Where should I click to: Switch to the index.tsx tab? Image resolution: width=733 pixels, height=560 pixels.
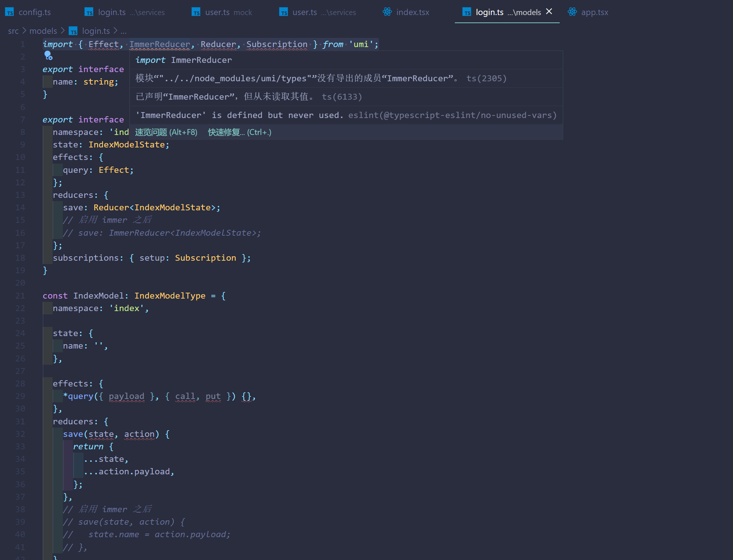coord(412,12)
